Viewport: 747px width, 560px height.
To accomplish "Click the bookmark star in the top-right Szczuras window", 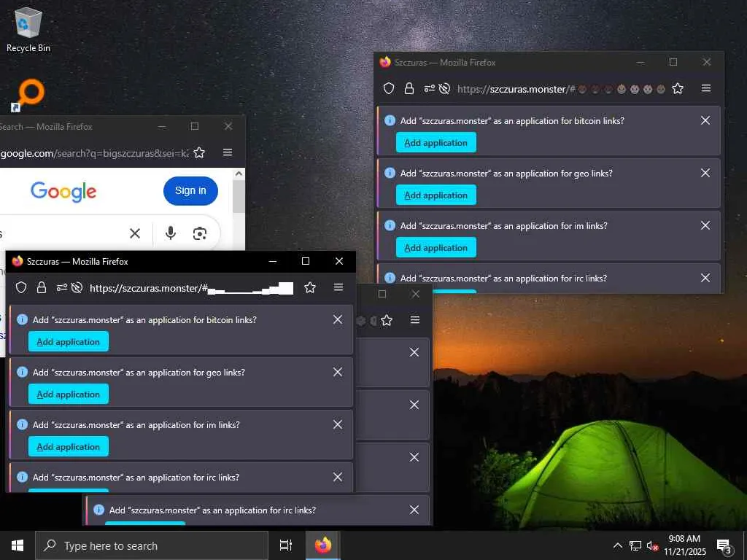I will tap(678, 88).
